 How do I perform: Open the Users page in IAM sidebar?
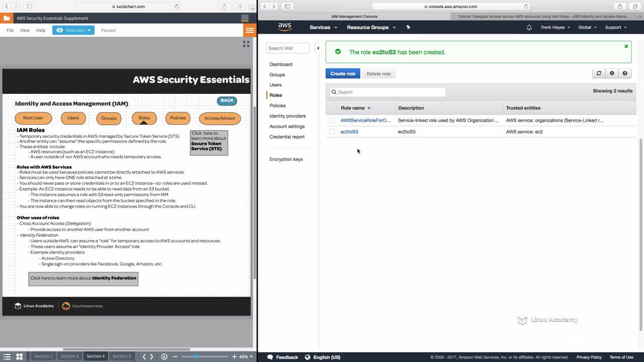[275, 85]
